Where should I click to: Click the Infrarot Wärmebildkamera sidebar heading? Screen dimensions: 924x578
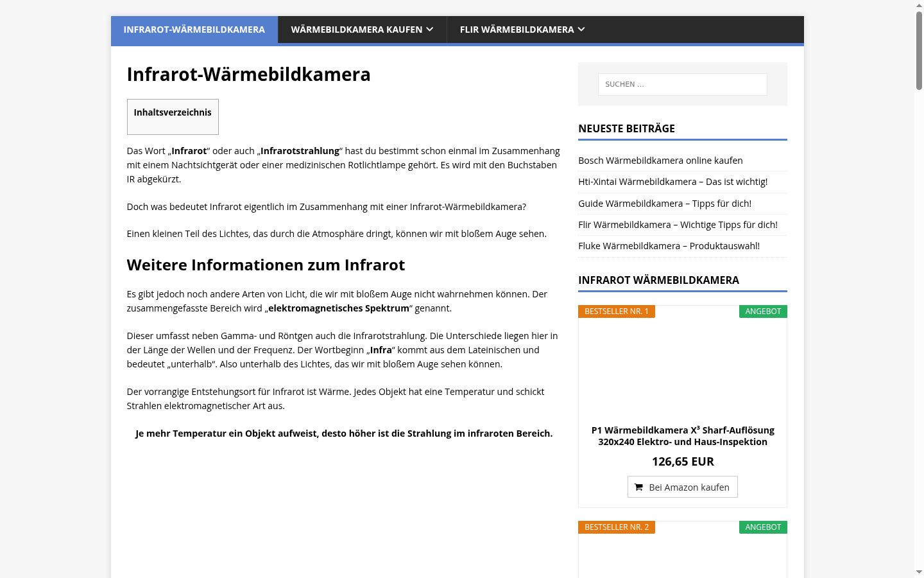pyautogui.click(x=658, y=280)
